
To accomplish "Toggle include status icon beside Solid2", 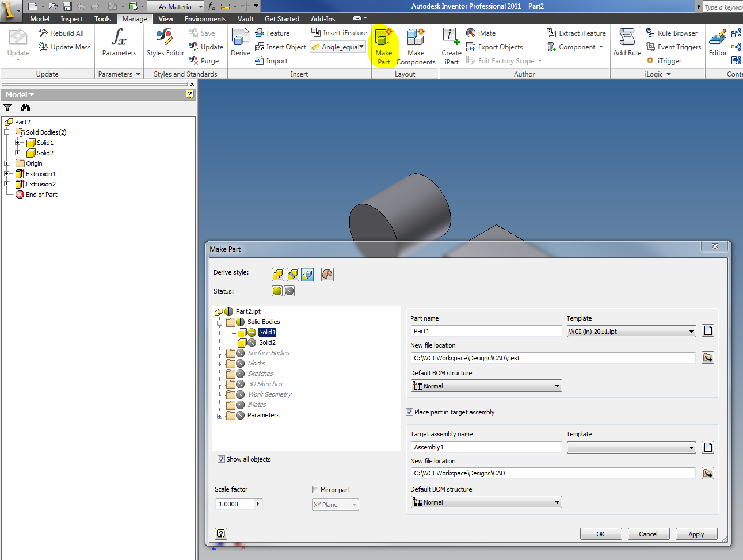I will 252,343.
